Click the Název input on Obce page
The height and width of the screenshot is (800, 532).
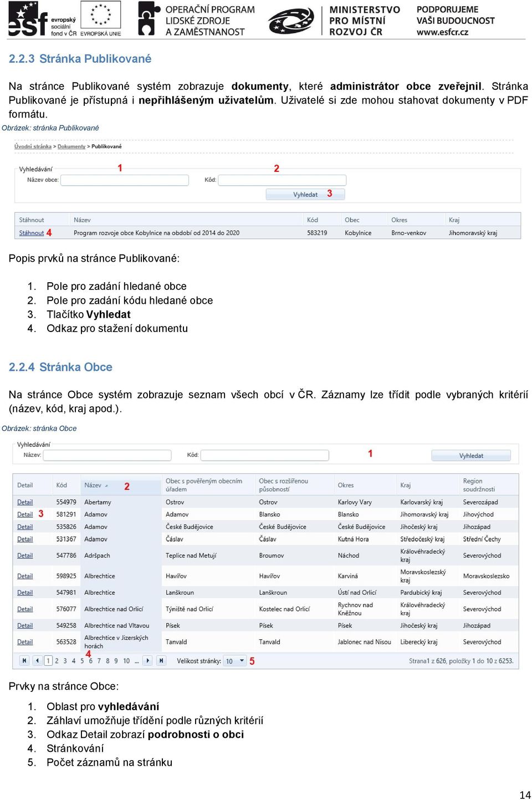click(x=107, y=455)
